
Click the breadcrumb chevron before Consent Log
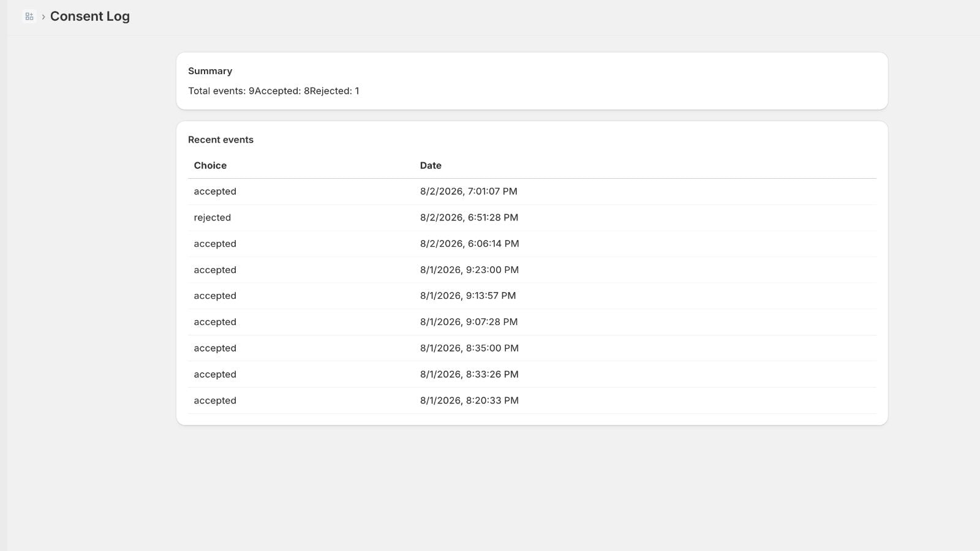(x=43, y=17)
